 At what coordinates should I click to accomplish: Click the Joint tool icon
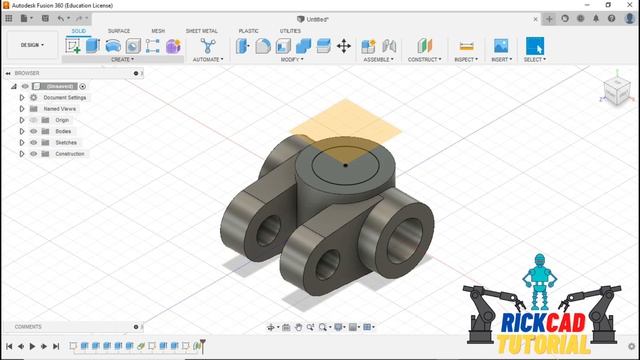[389, 46]
